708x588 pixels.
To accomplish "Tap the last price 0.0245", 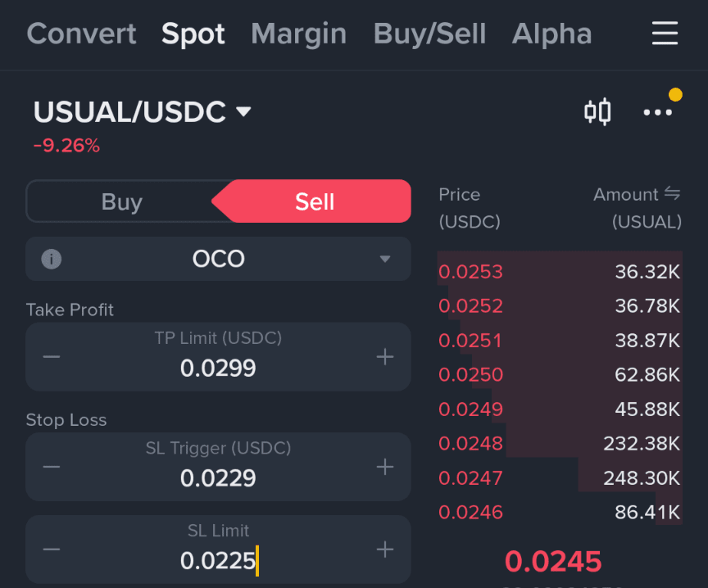I will pos(553,561).
